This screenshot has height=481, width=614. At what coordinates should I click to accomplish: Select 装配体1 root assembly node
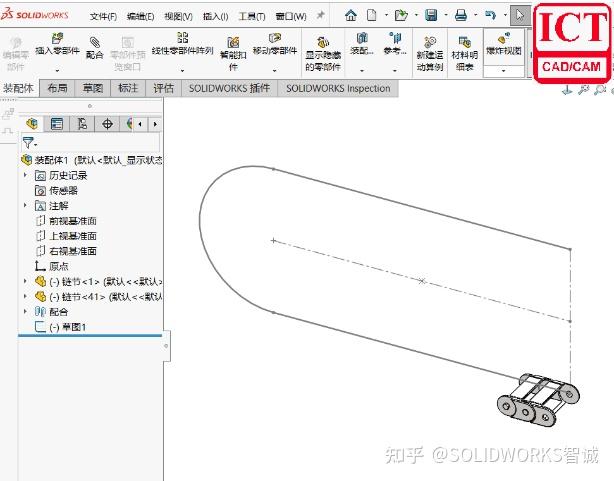pos(92,160)
